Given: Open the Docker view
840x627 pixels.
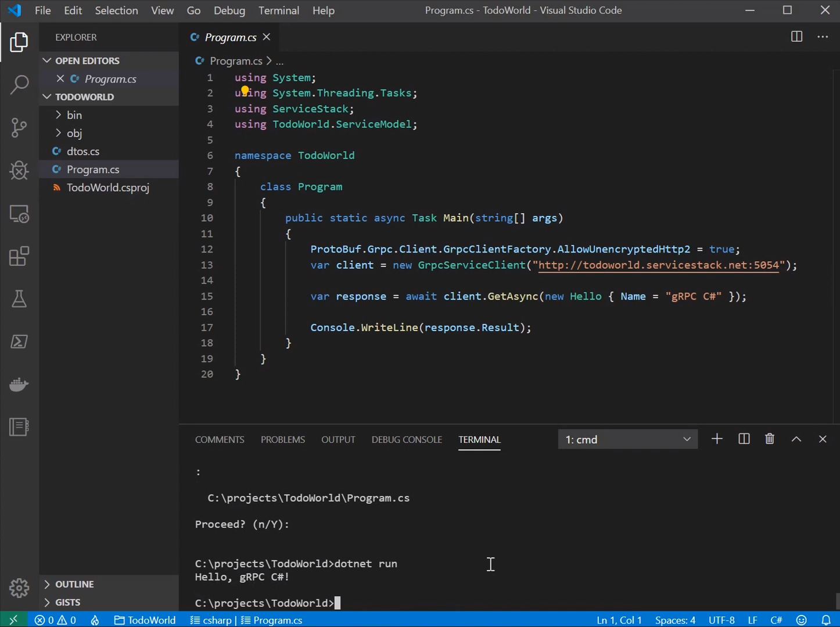Looking at the screenshot, I should click(x=19, y=384).
